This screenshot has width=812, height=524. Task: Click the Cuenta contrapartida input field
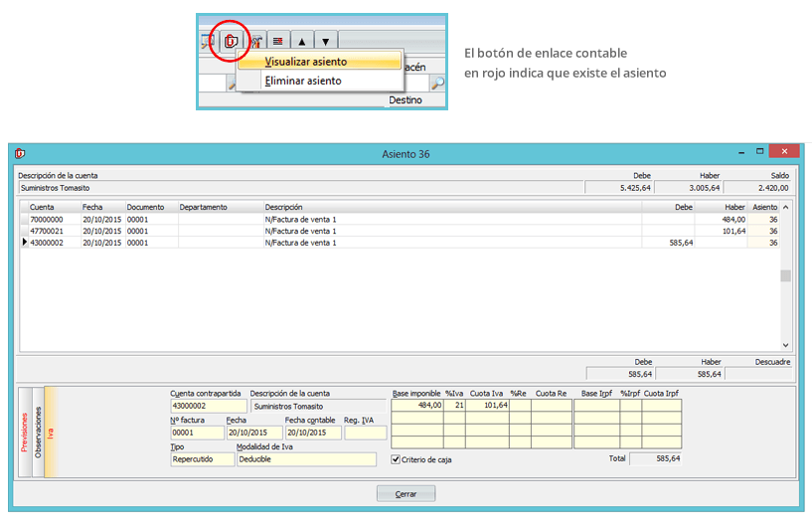point(207,406)
